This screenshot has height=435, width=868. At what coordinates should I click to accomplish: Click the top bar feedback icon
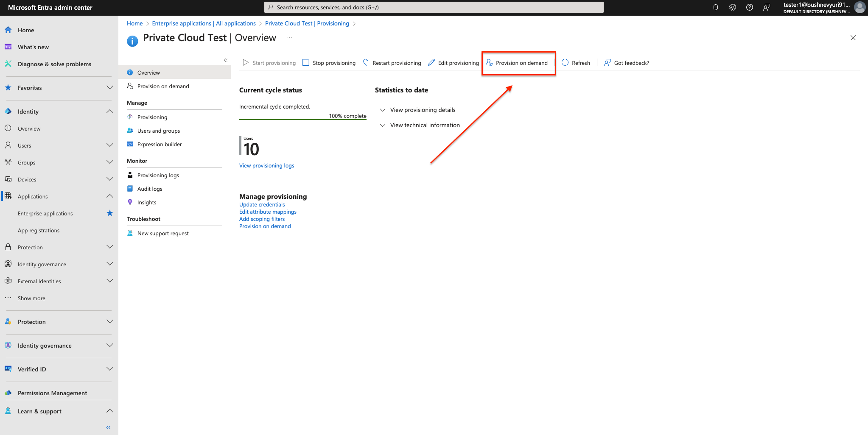click(x=767, y=7)
